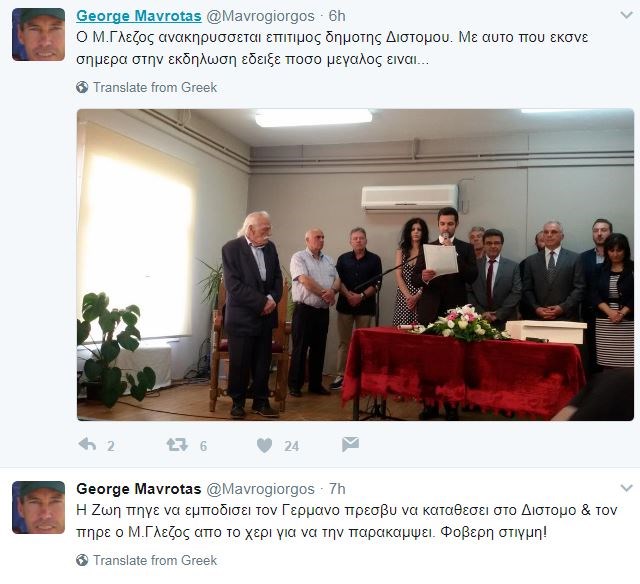640x584 pixels.
Task: Click globe icon beside second Translate from Greek
Action: click(82, 560)
